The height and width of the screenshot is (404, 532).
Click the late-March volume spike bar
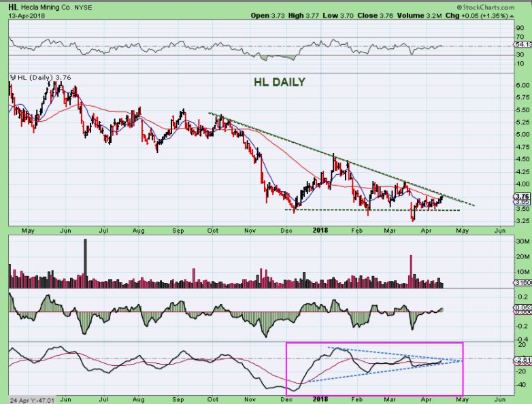[x=411, y=271]
